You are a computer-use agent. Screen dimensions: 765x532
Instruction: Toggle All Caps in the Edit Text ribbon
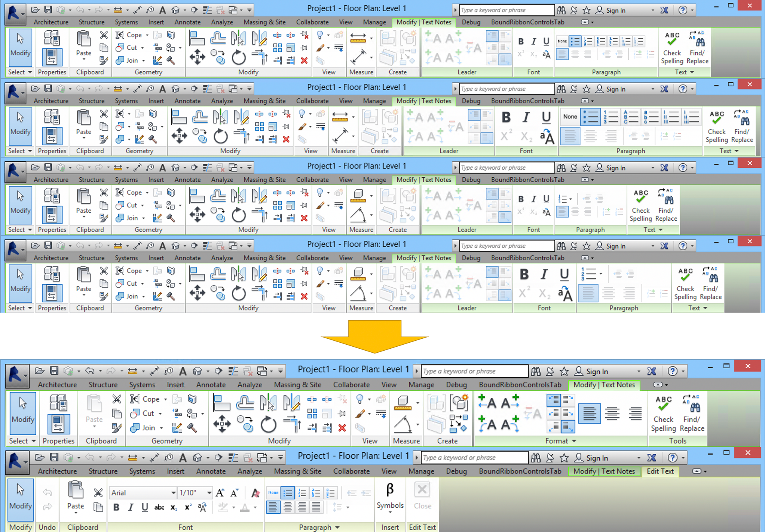pyautogui.click(x=202, y=507)
